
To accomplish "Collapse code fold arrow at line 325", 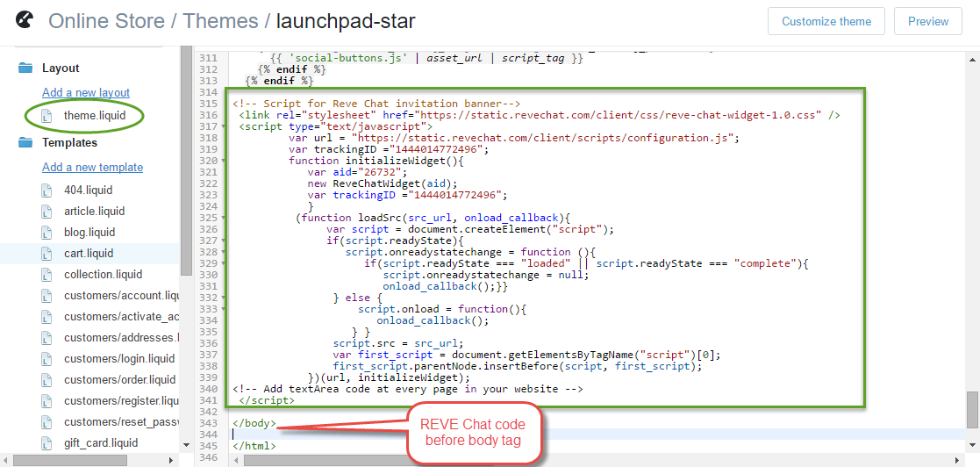I will click(x=224, y=218).
